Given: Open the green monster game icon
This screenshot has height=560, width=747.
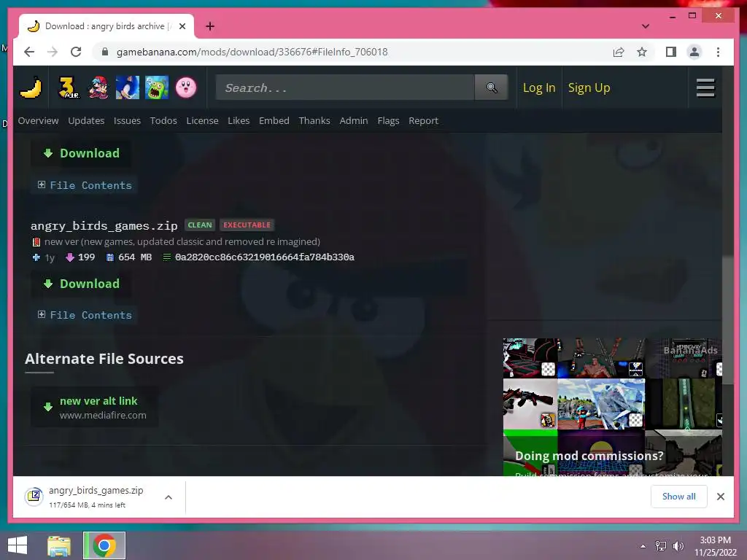Looking at the screenshot, I should (157, 87).
